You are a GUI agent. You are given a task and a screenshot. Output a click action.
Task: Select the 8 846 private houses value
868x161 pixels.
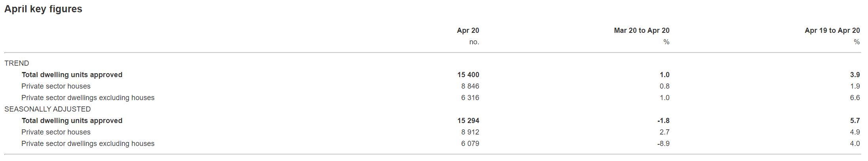click(470, 86)
